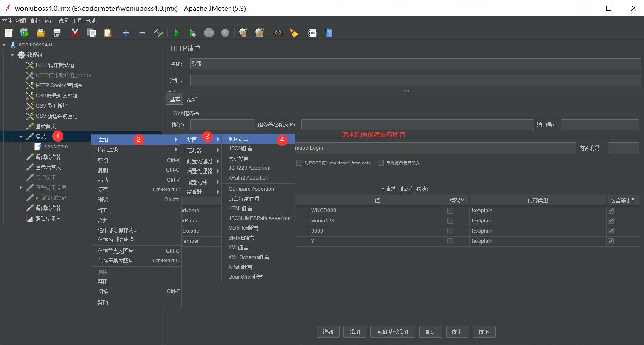Select the 线程组 gear icon node
644x345 pixels.
click(21, 55)
